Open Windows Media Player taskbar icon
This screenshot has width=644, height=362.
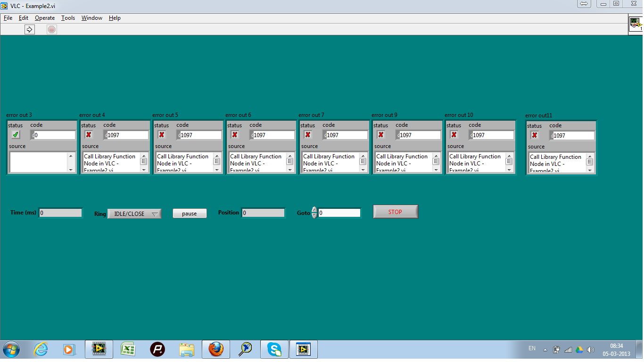pyautogui.click(x=69, y=349)
